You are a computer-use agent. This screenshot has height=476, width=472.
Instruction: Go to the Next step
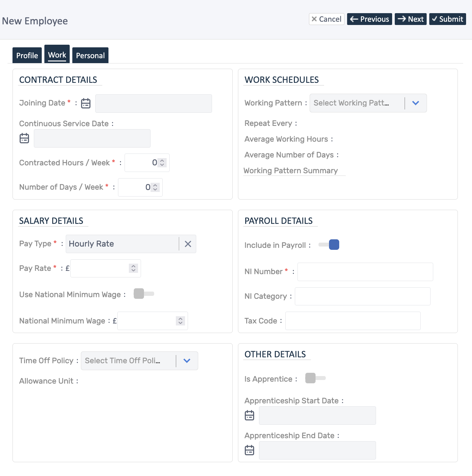tap(411, 19)
